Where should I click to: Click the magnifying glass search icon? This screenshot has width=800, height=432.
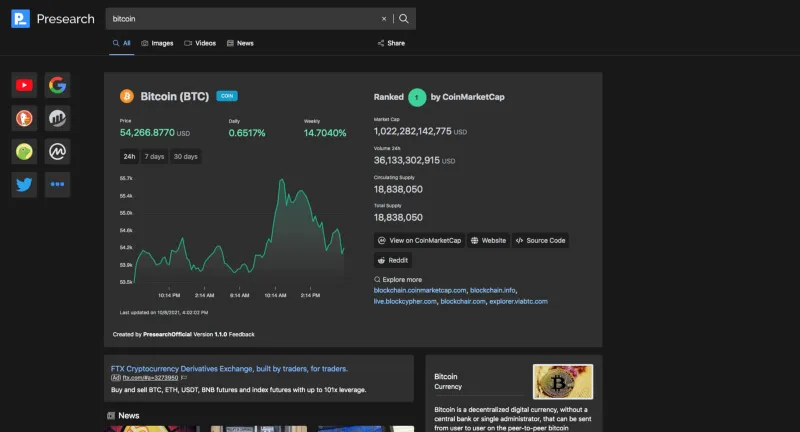coord(404,19)
